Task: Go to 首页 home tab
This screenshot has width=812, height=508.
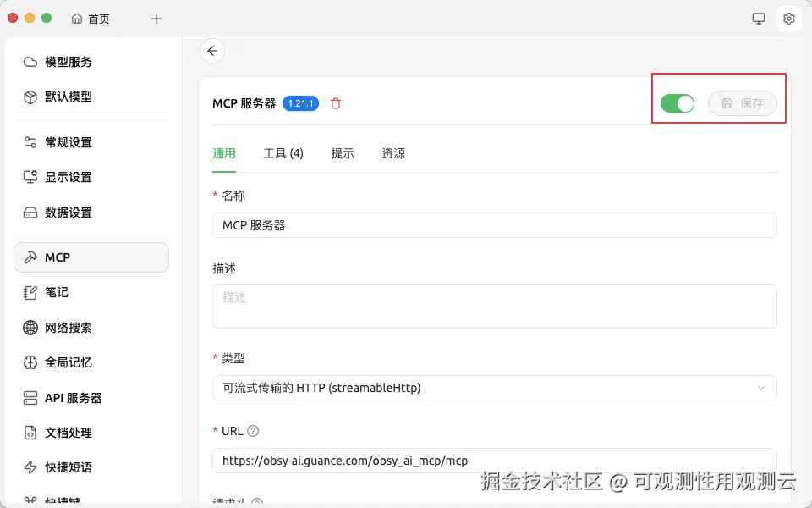Action: [91, 19]
